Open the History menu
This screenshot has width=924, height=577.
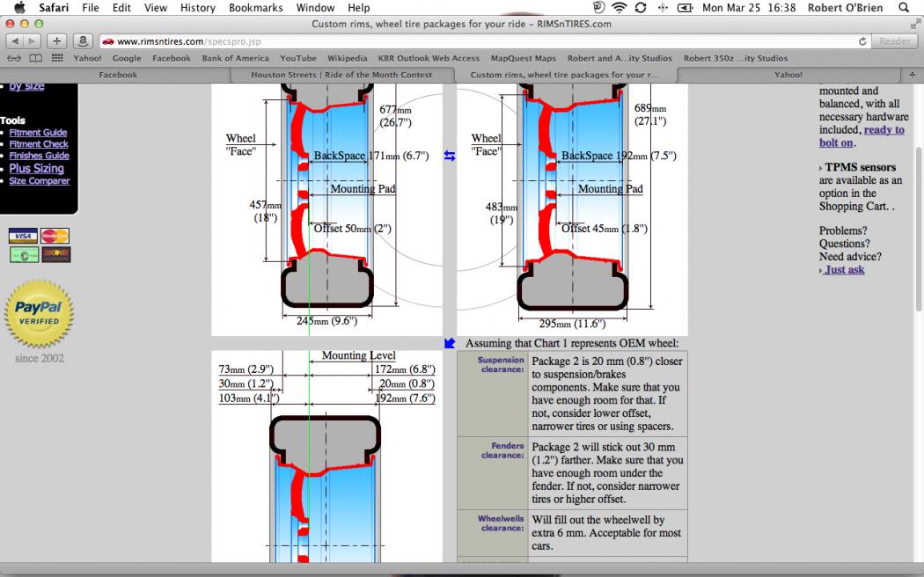197,7
